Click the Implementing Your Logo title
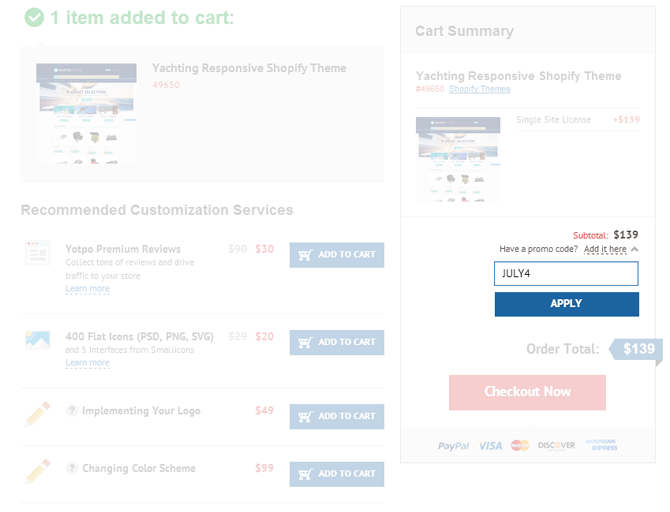This screenshot has height=512, width=670. 141,411
